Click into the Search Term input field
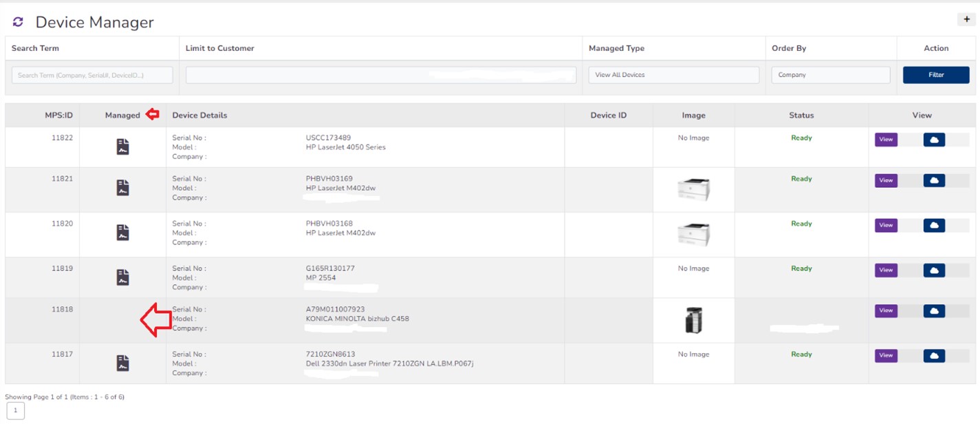 (92, 75)
